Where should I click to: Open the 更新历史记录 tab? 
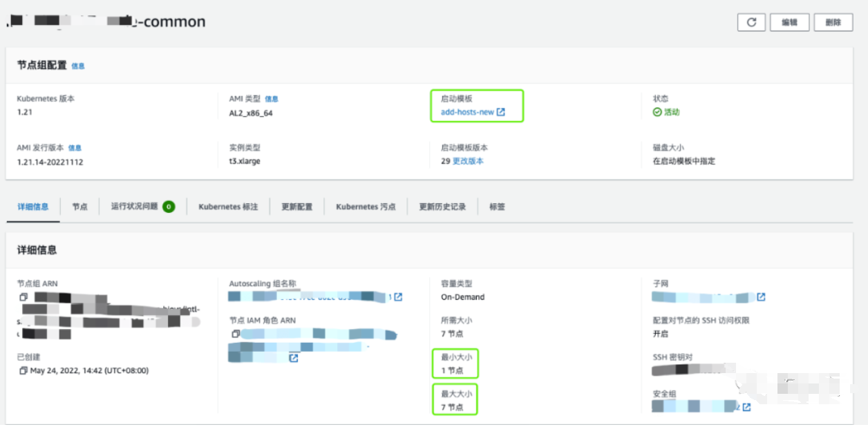click(442, 207)
